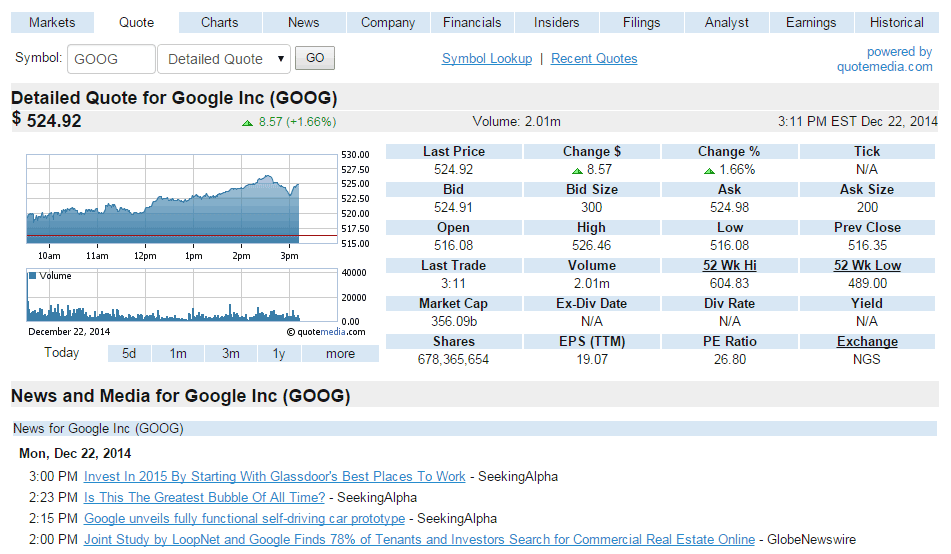Screen dimensions: 951x554
Task: Open Glassdoor's Best Places To Work article
Action: (275, 476)
